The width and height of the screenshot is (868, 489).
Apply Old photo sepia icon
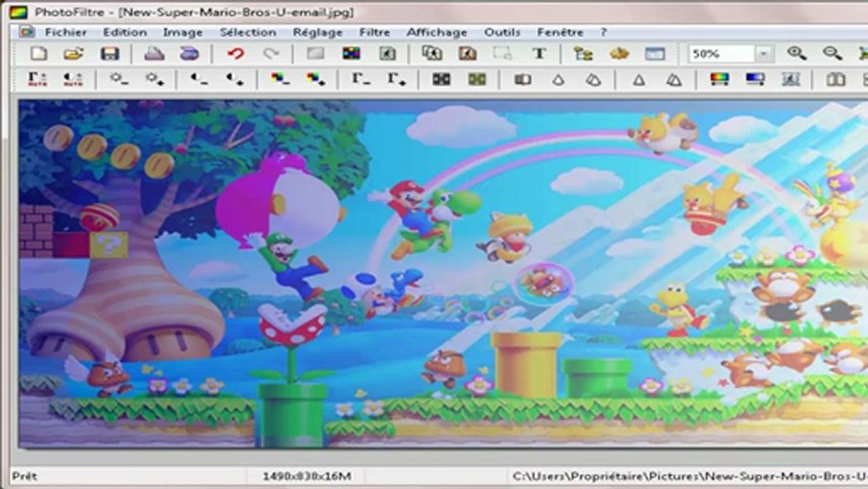click(477, 79)
